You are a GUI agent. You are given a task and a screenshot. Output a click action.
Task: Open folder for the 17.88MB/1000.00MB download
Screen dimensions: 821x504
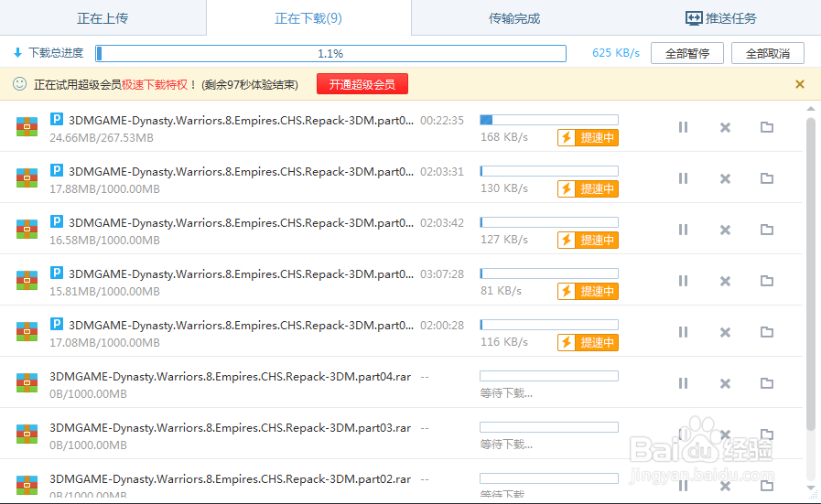coord(767,178)
